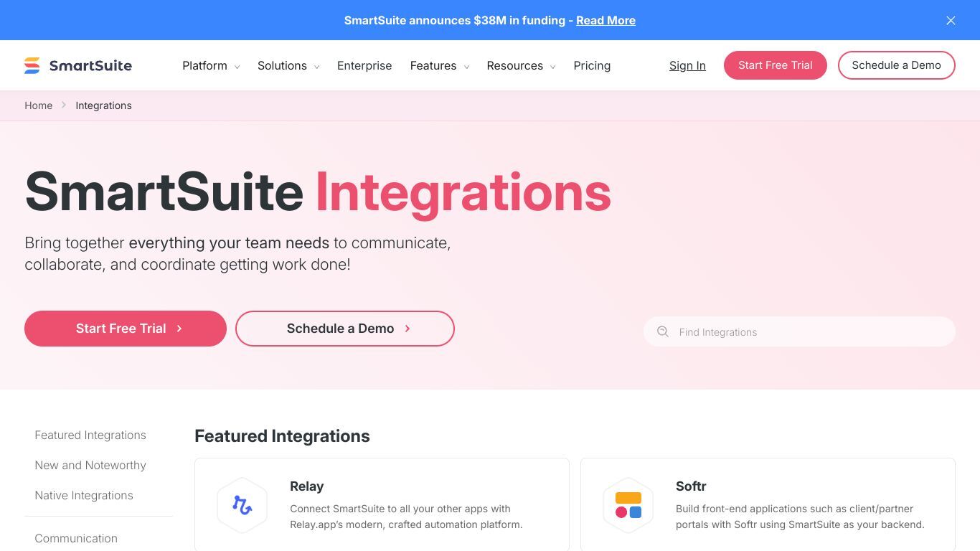Screen dimensions: 980x551
Task: Click Softr card description text
Action: (800, 517)
